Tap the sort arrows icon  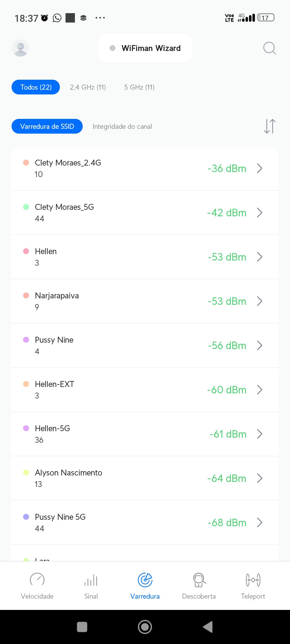tap(270, 126)
